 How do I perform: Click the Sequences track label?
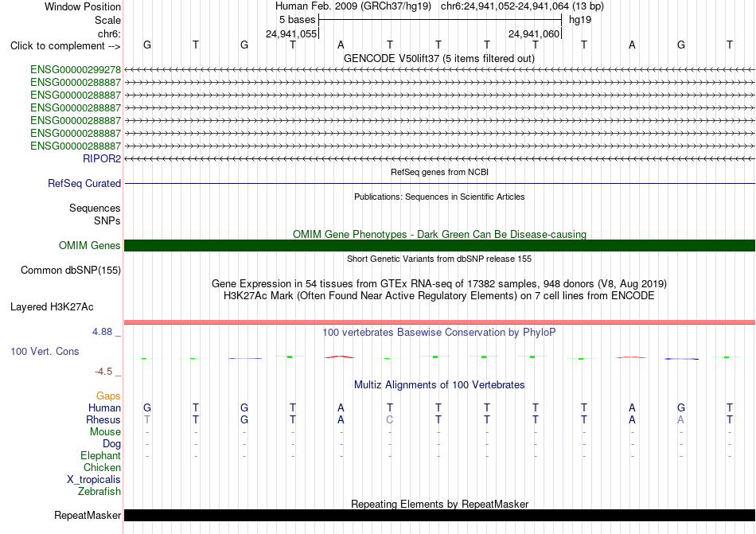(95, 209)
